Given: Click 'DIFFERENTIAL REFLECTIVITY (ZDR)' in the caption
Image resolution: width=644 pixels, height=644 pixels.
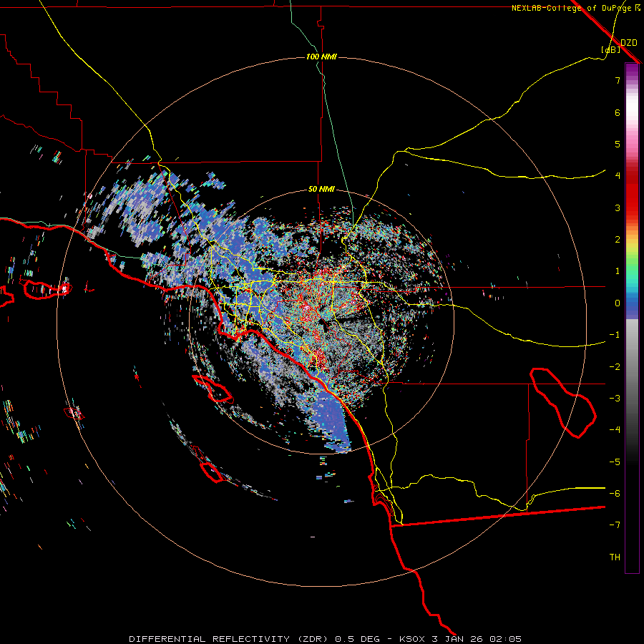Looking at the screenshot, I should click(x=228, y=639).
